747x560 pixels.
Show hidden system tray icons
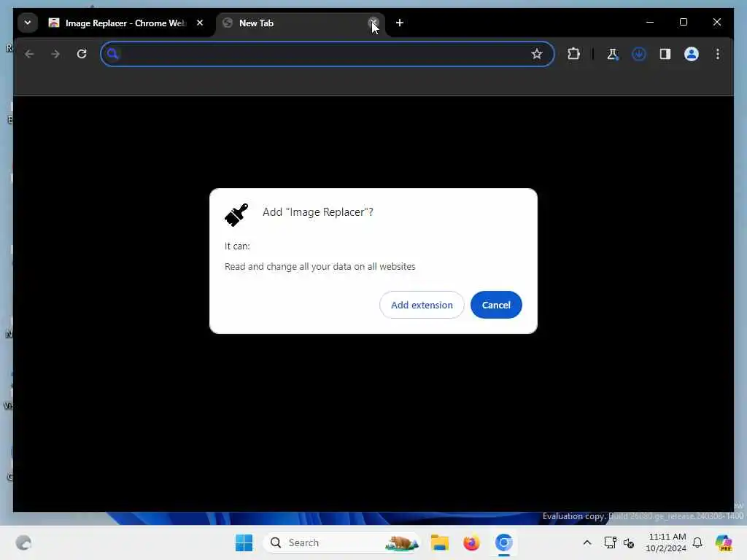pyautogui.click(x=587, y=542)
